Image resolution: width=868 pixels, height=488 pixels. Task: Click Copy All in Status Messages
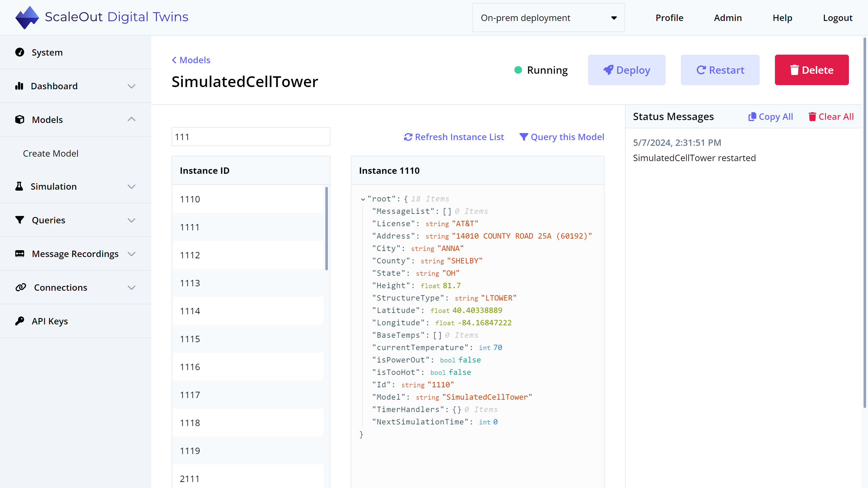[770, 116]
